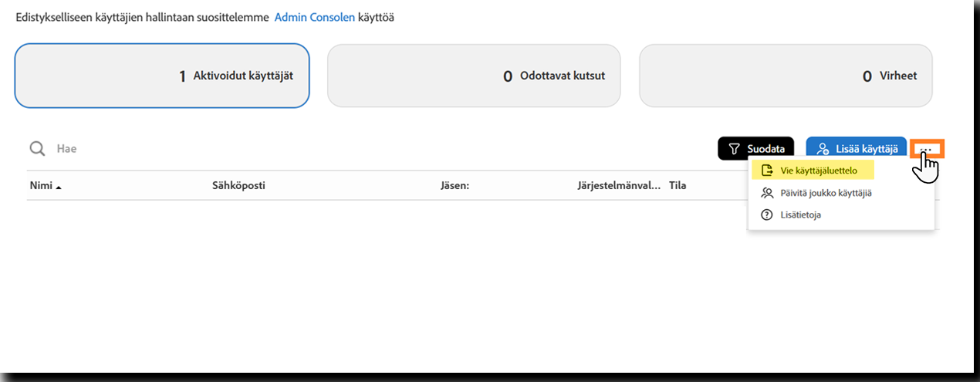Image resolution: width=980 pixels, height=382 pixels.
Task: Select Lisätietoja in the dropdown menu
Action: [800, 215]
